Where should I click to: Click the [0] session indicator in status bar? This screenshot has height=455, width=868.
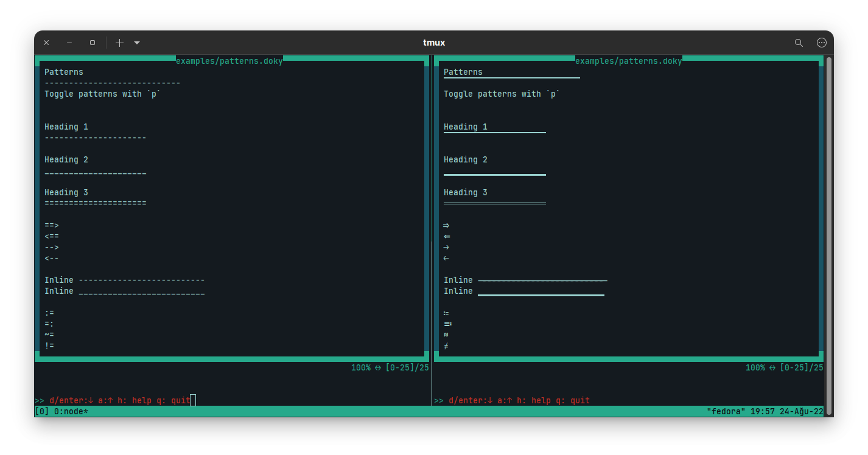coord(42,412)
